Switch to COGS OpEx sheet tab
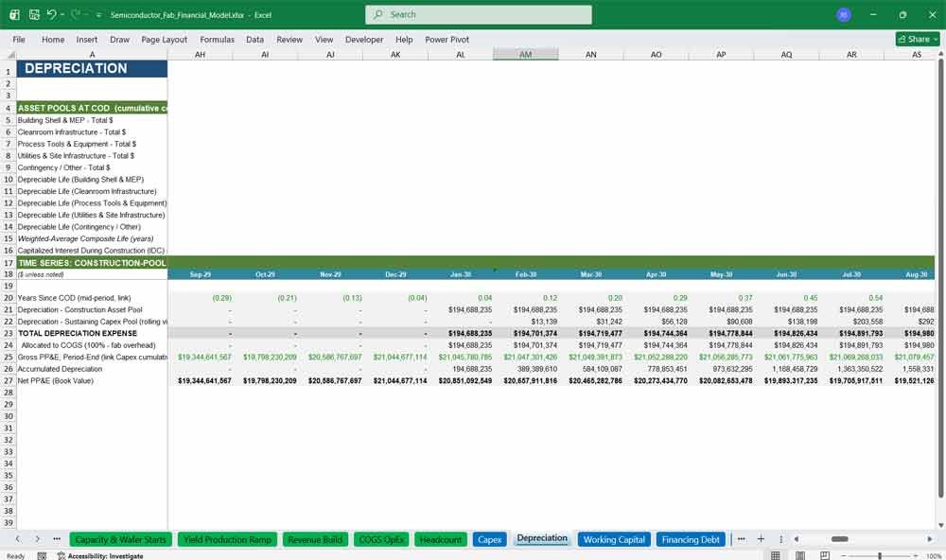This screenshot has height=560, width=946. pyautogui.click(x=381, y=539)
